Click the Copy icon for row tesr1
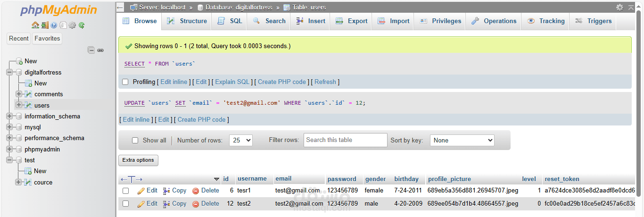 tap(166, 191)
